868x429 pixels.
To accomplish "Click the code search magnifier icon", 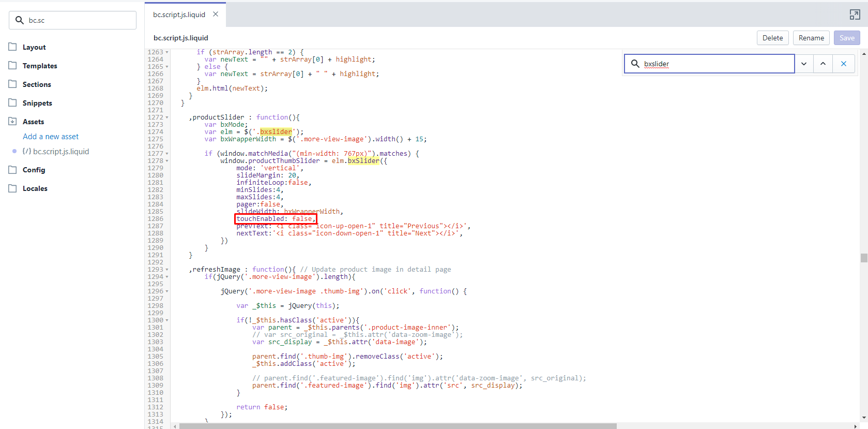I will 635,64.
